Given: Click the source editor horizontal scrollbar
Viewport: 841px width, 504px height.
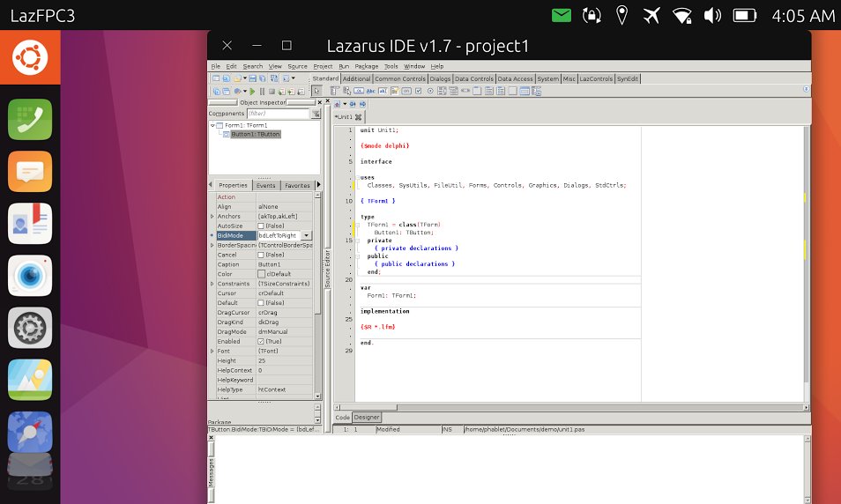Looking at the screenshot, I should (569, 407).
